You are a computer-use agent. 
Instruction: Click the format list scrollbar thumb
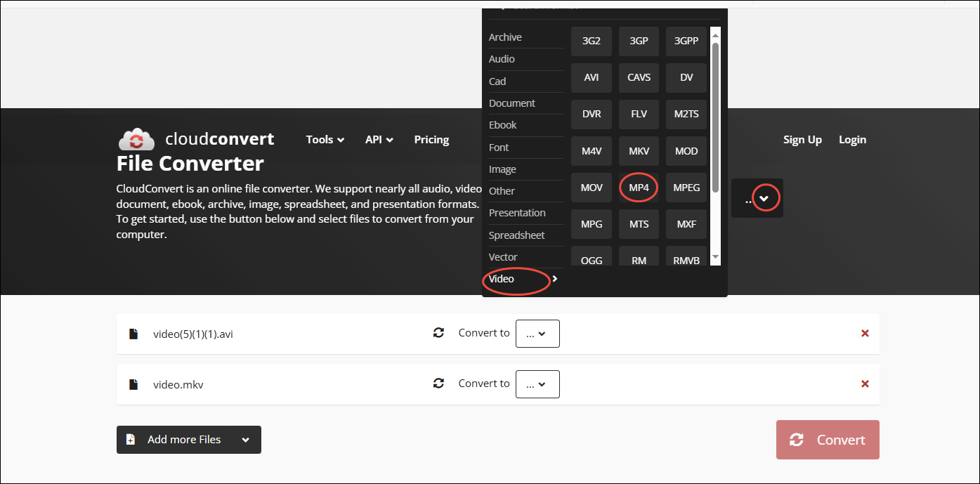point(715,117)
